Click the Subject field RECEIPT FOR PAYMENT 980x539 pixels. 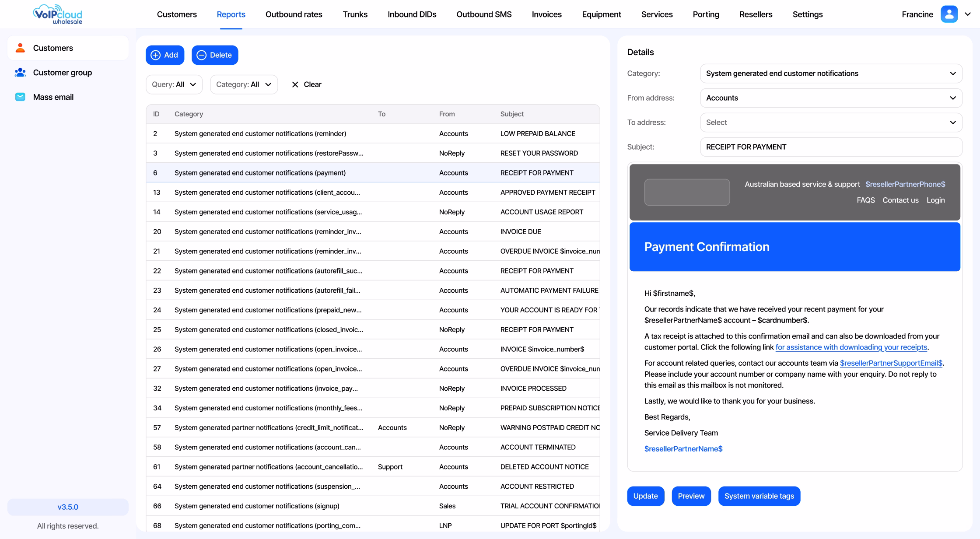(x=831, y=147)
